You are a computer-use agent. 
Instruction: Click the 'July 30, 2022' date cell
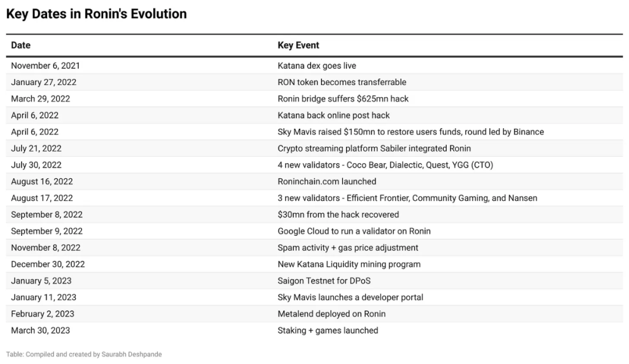[36, 165]
